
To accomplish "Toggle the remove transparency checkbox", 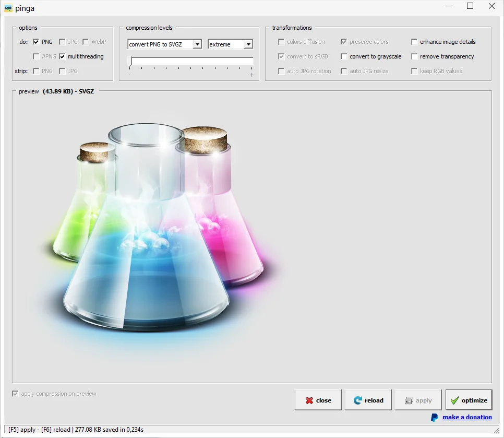I will [x=414, y=56].
